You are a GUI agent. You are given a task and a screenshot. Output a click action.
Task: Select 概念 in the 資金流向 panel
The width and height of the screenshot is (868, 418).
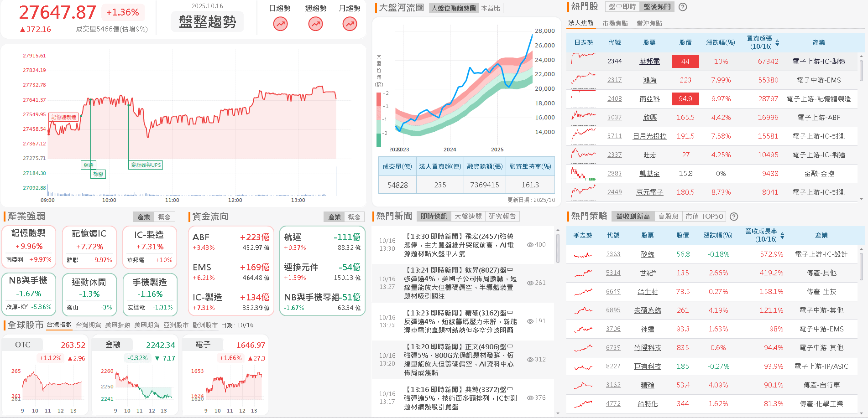click(x=354, y=217)
